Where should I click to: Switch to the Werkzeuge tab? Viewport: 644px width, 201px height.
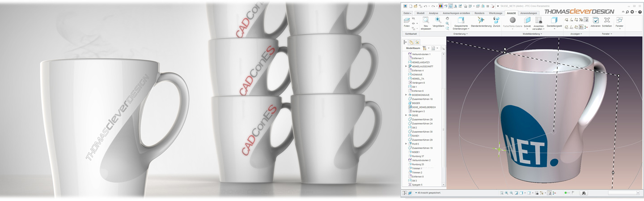click(496, 13)
